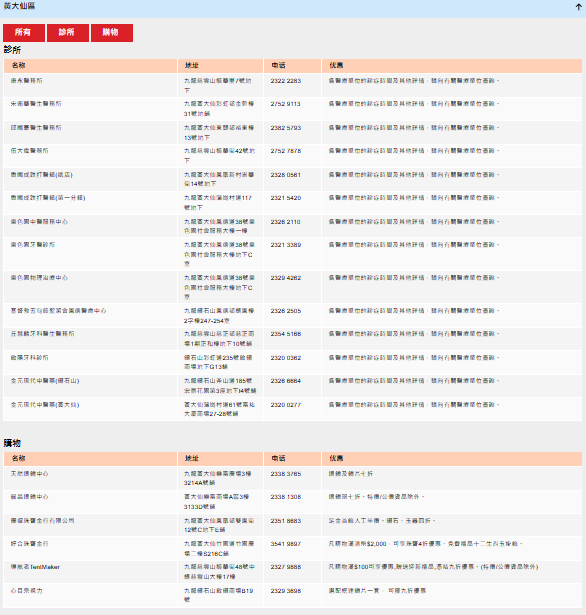Click the phone number 2327 9888
586x615 pixels.
point(286,567)
